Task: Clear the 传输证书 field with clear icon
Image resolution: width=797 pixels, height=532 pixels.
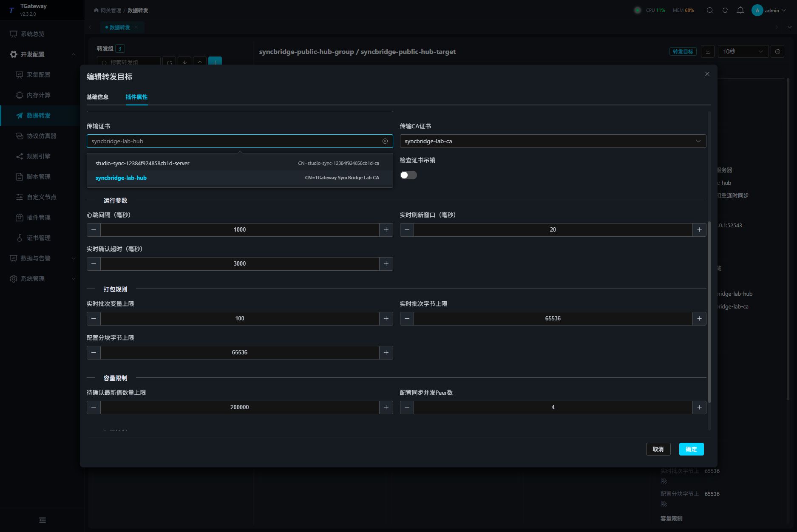Action: (x=385, y=141)
